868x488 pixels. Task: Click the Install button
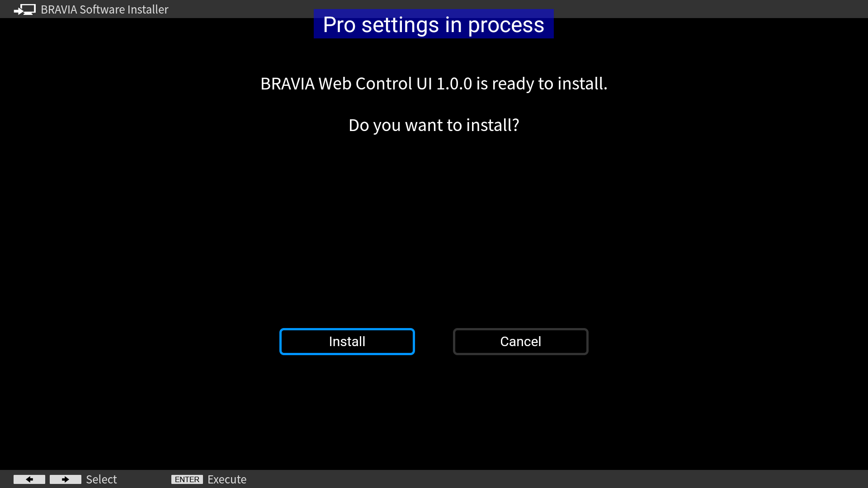pos(347,342)
